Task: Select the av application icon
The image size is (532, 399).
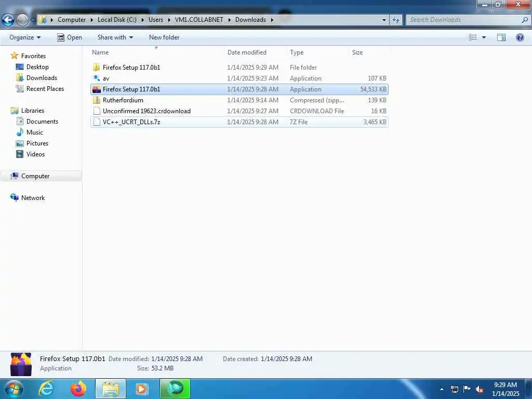Action: coord(96,78)
